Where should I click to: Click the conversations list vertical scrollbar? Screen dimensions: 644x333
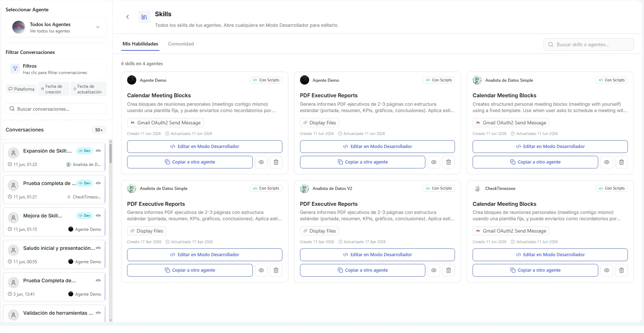(x=111, y=153)
